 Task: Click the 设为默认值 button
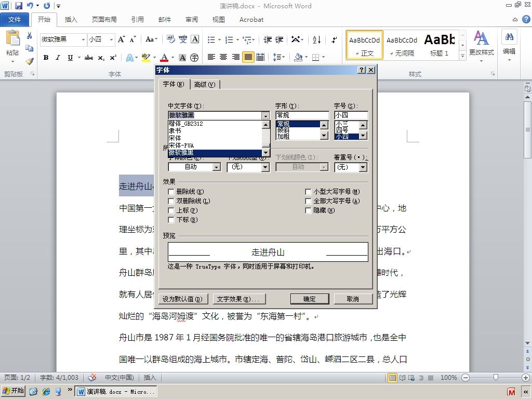pyautogui.click(x=182, y=299)
